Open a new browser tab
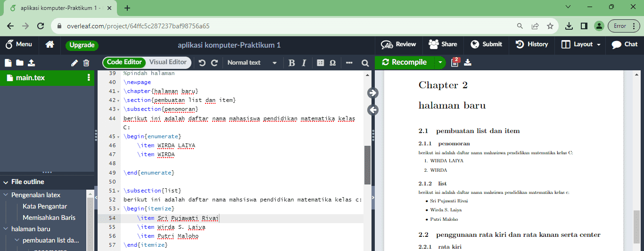 tap(127, 8)
